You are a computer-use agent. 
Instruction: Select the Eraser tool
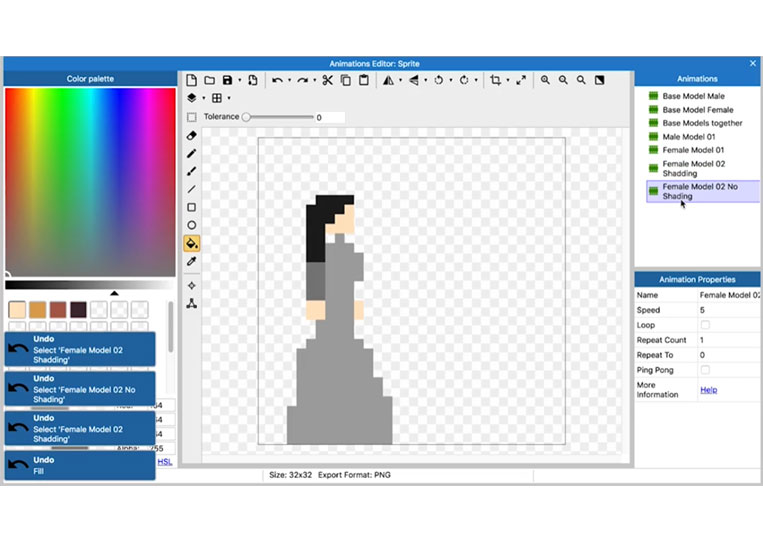(x=192, y=136)
